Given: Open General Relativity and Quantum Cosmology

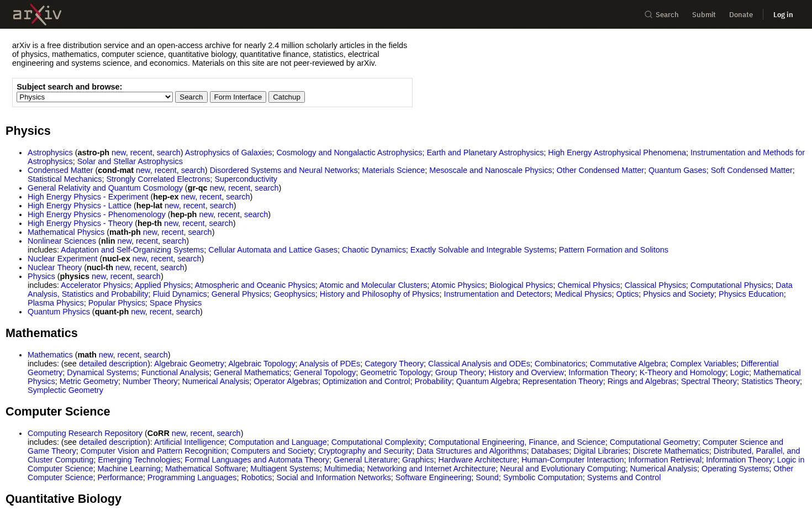Looking at the screenshot, I should pyautogui.click(x=105, y=188).
